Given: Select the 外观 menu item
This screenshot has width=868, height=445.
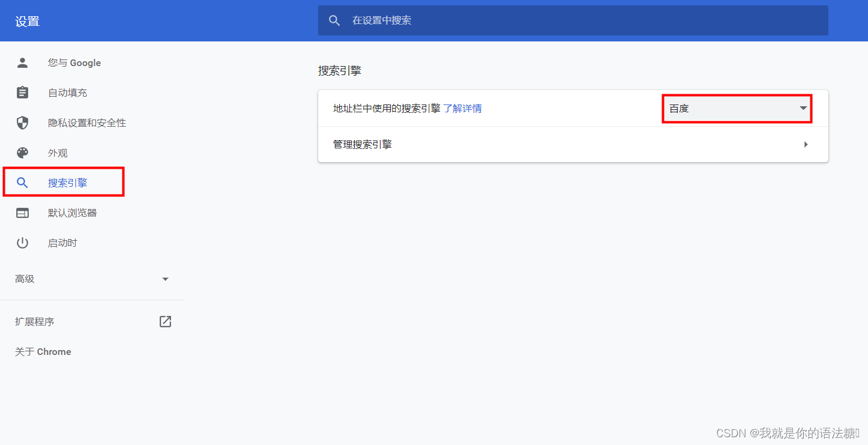Looking at the screenshot, I should (x=58, y=153).
